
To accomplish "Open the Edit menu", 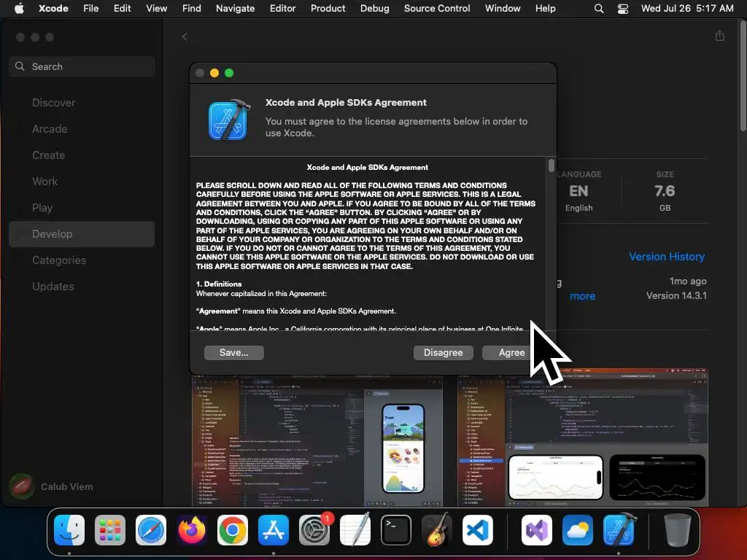I will point(122,8).
